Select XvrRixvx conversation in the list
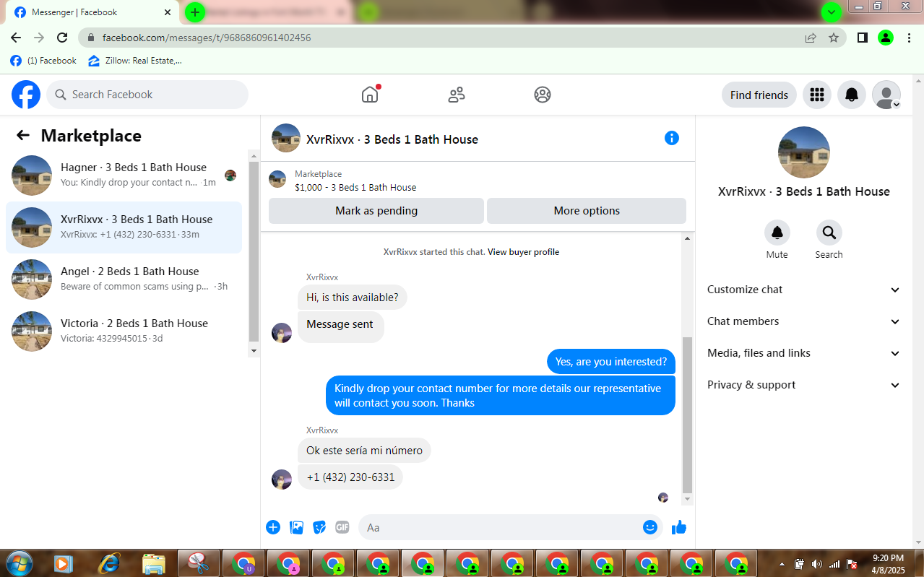The image size is (924, 577). [x=124, y=227]
